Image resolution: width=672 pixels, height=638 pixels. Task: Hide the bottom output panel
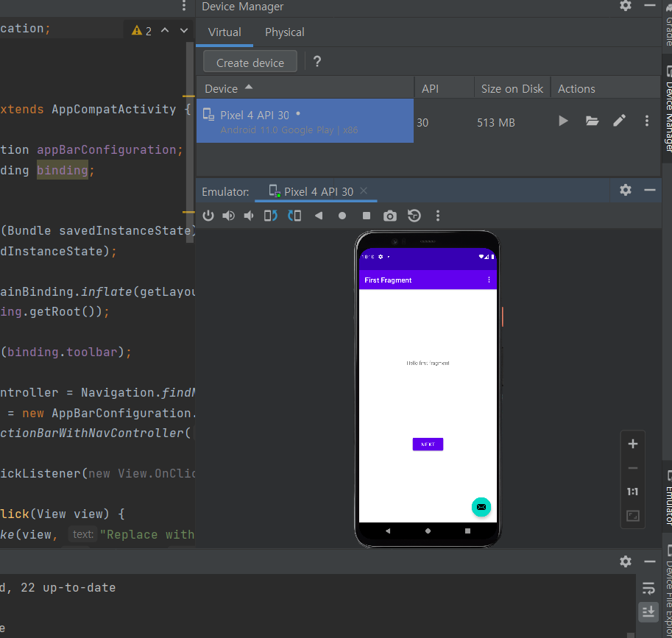(x=650, y=561)
